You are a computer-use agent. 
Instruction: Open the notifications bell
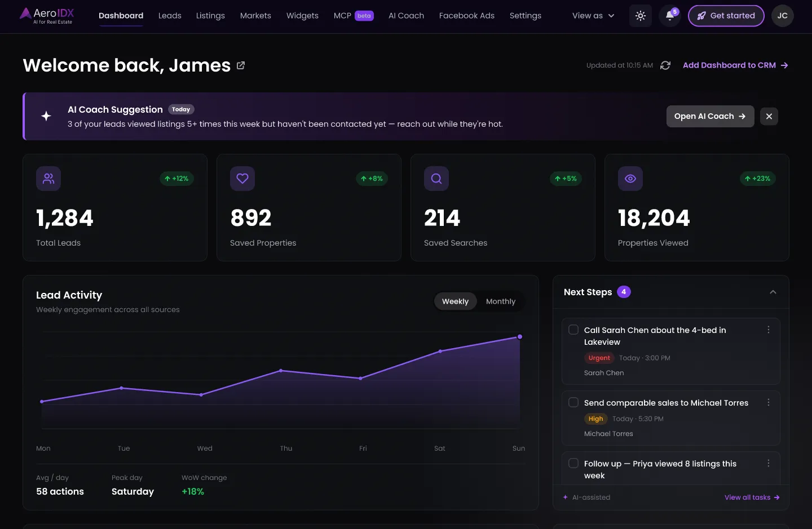pos(670,16)
